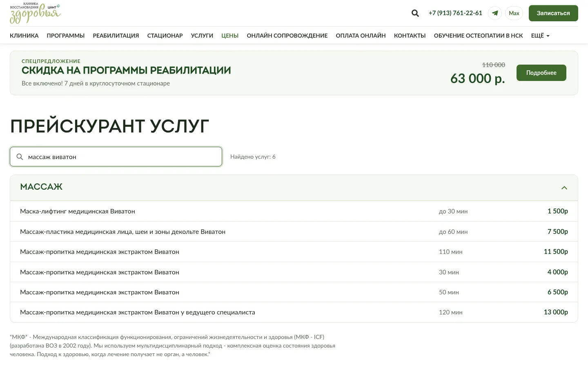Click the до 60 мин duration
Image resolution: width=588 pixels, height=368 pixels.
tap(453, 232)
